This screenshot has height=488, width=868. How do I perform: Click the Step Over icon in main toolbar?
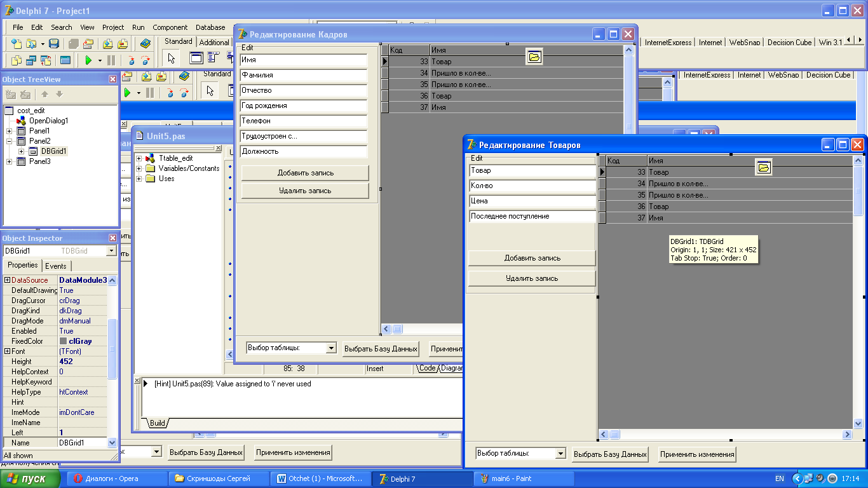click(x=146, y=60)
